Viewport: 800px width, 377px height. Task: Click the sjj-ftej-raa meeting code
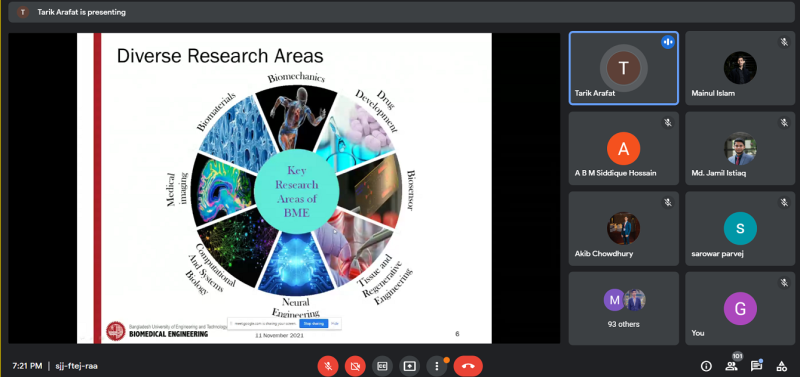click(x=77, y=366)
